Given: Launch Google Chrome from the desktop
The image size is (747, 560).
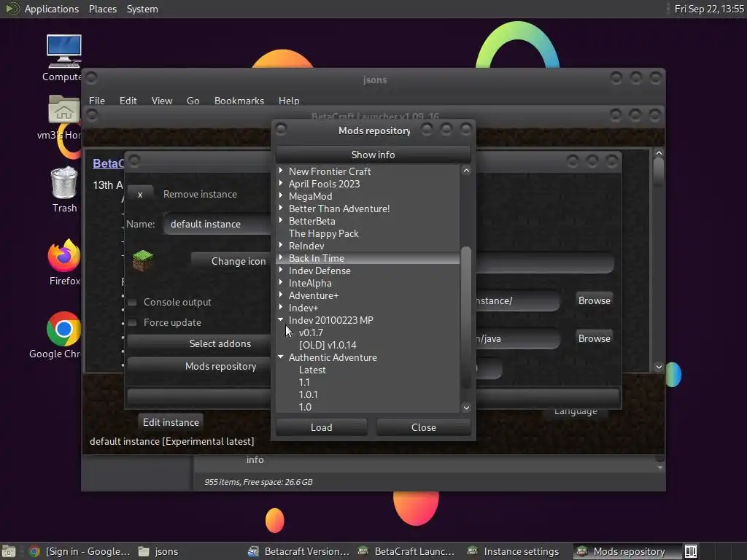Looking at the screenshot, I should (x=64, y=329).
